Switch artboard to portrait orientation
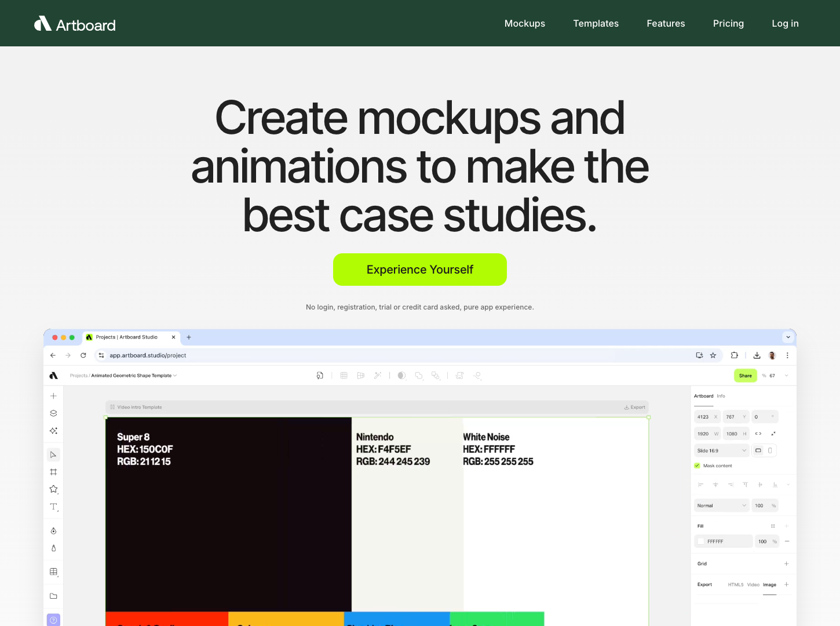This screenshot has height=626, width=840. [770, 450]
